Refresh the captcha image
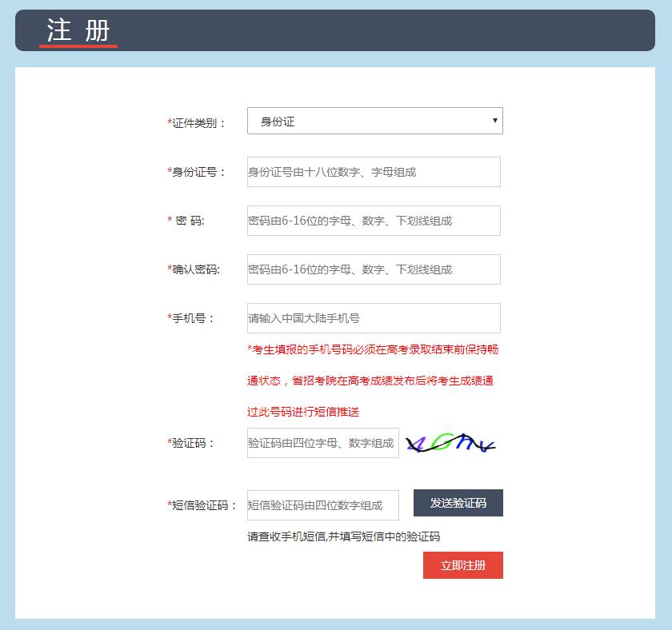Image resolution: width=672 pixels, height=630 pixels. click(x=450, y=443)
